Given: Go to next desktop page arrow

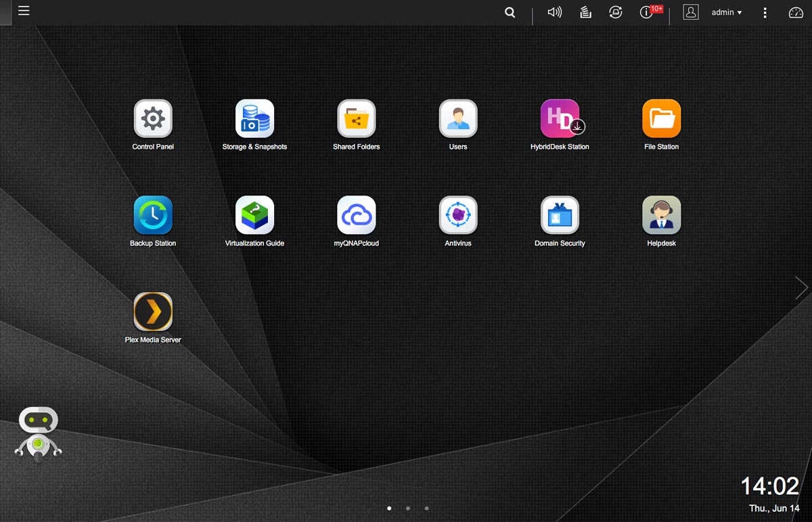Looking at the screenshot, I should coord(802,287).
